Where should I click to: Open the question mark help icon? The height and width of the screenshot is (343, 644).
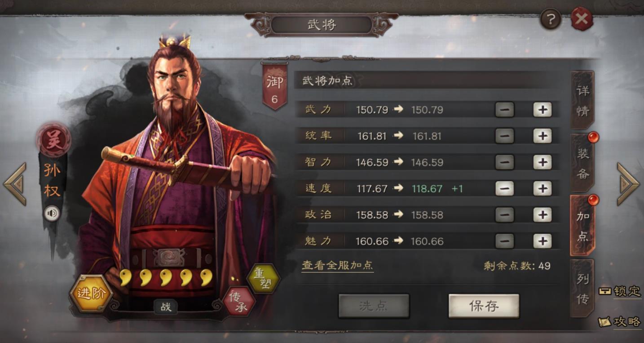(551, 19)
